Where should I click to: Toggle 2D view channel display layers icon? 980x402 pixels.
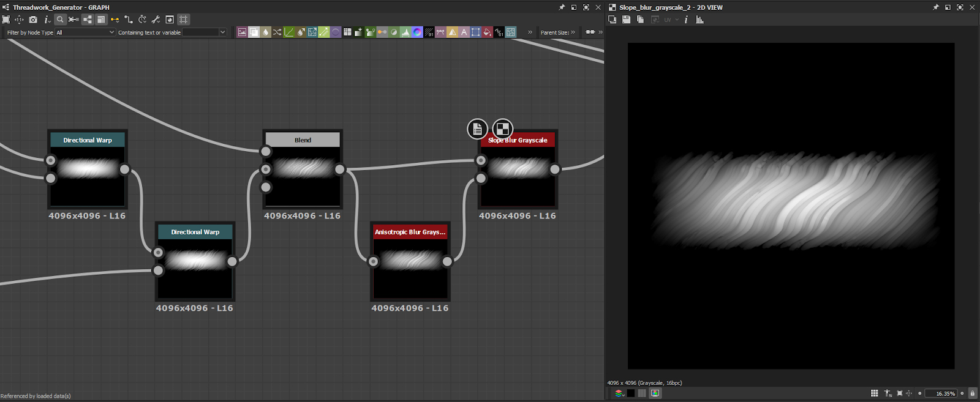click(620, 393)
